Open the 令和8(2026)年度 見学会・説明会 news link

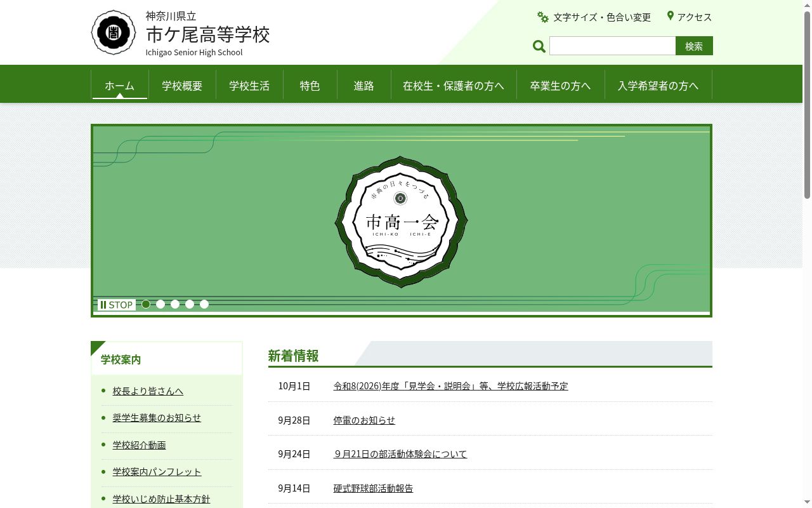coord(450,386)
